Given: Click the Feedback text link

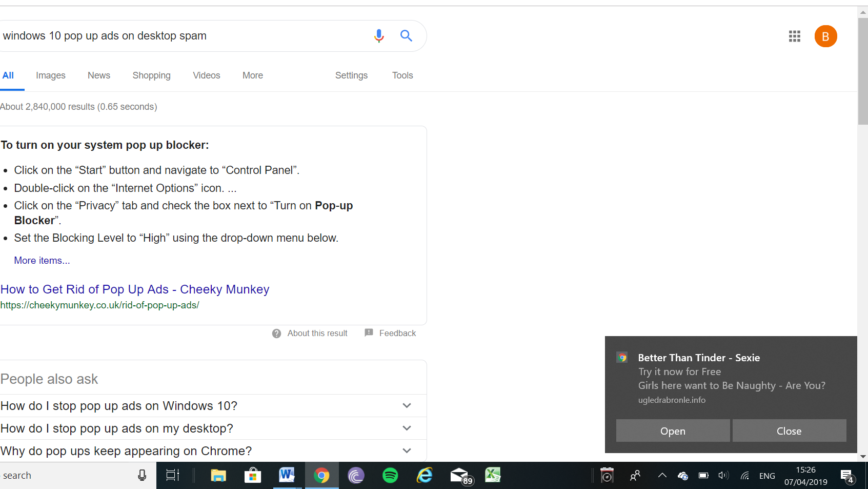Looking at the screenshot, I should click(x=397, y=334).
